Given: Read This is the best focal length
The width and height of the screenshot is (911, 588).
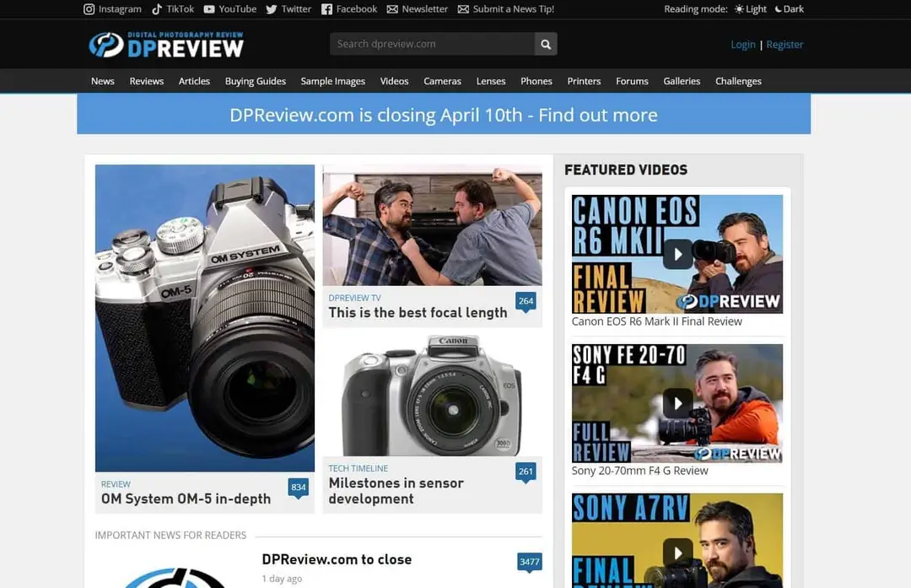Looking at the screenshot, I should tap(418, 313).
